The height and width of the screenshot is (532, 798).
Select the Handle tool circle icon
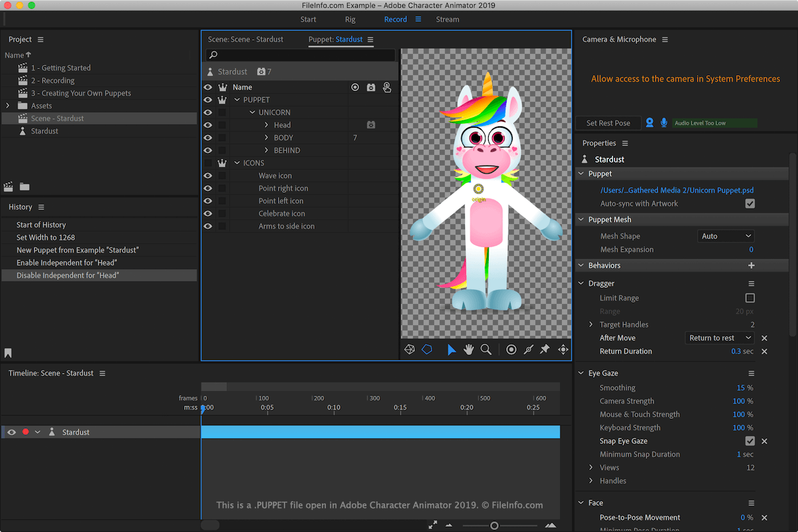(511, 349)
